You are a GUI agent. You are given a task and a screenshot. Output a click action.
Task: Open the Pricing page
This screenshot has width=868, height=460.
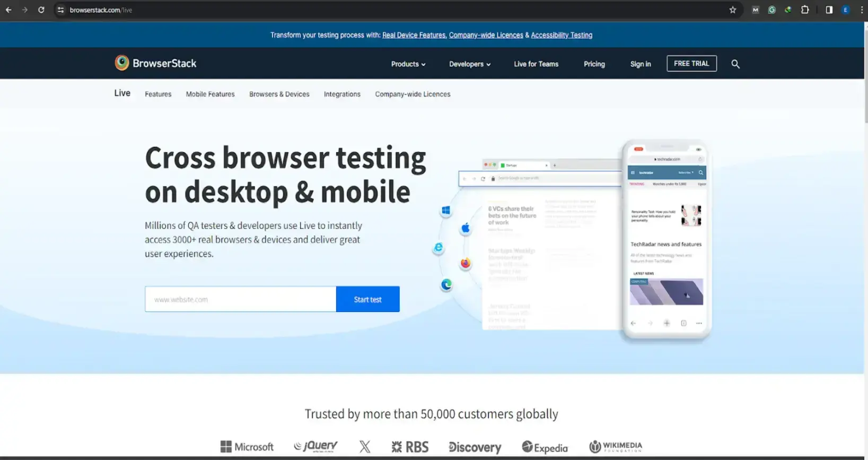pyautogui.click(x=594, y=64)
